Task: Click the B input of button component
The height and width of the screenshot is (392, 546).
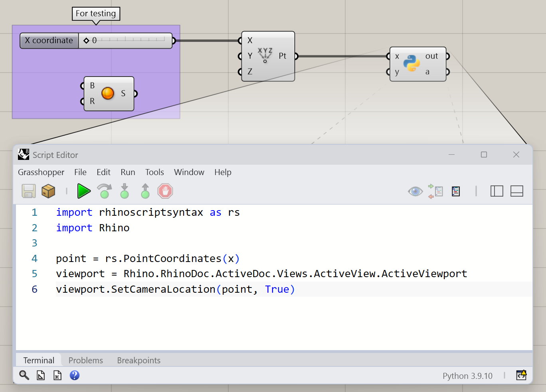Action: tap(92, 86)
